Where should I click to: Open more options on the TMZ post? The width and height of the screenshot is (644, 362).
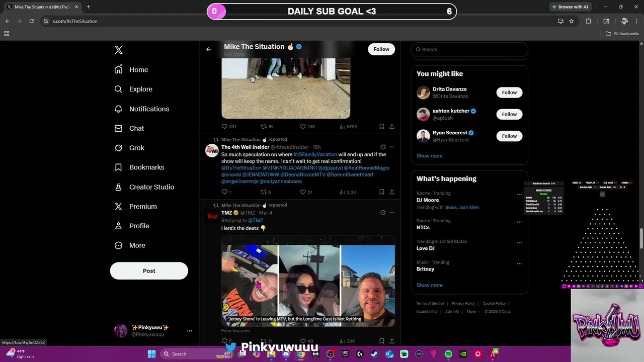391,213
